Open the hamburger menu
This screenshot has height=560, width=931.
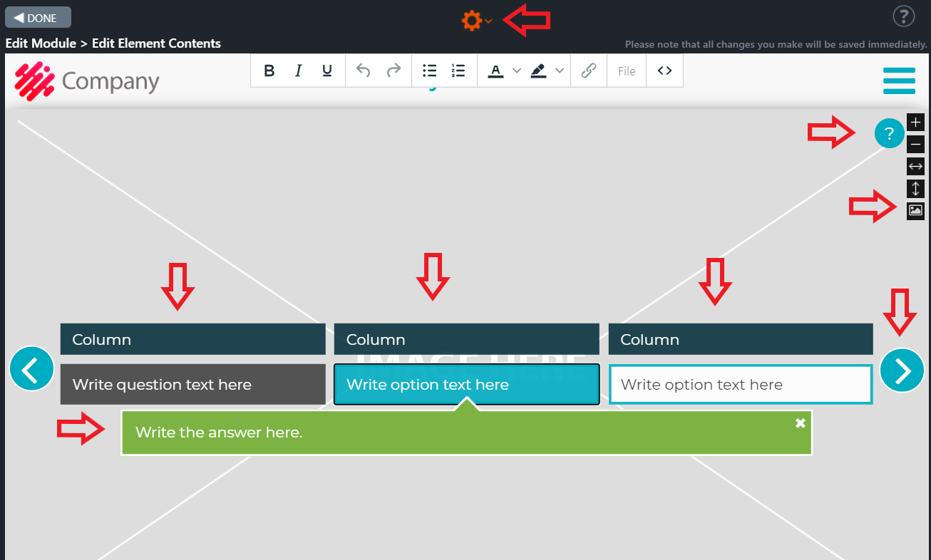pos(899,81)
